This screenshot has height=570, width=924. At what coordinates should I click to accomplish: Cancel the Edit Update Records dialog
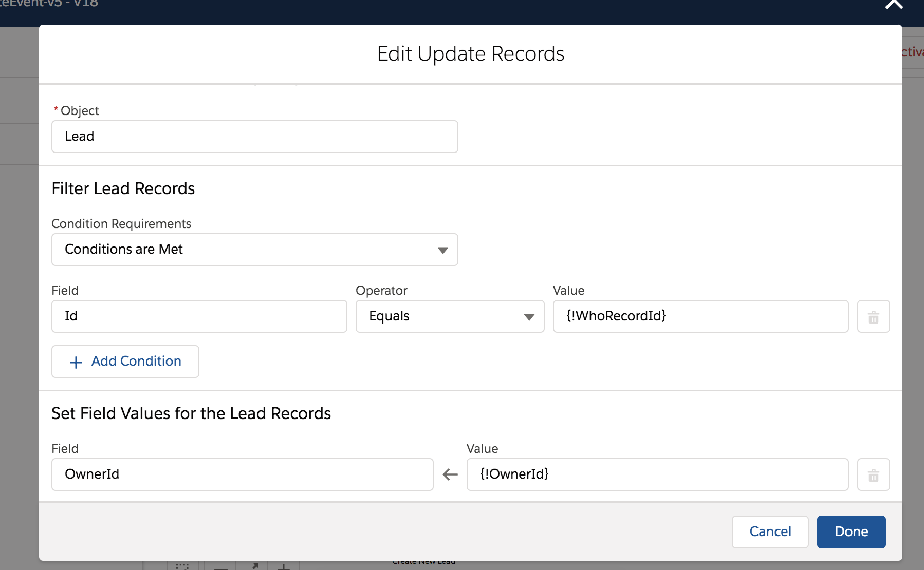tap(770, 532)
